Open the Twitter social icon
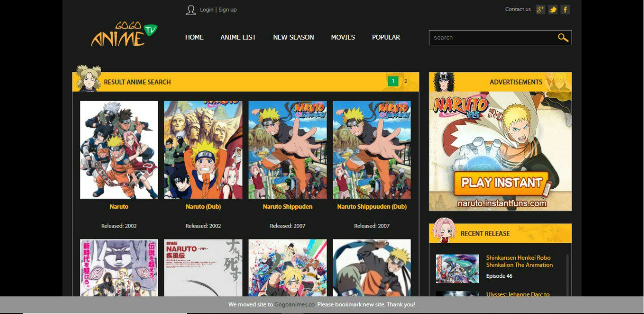The image size is (644, 314). 553,10
